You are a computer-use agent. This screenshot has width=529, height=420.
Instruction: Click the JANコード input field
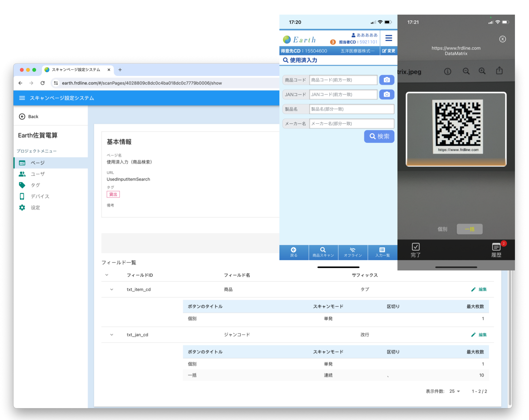[343, 94]
